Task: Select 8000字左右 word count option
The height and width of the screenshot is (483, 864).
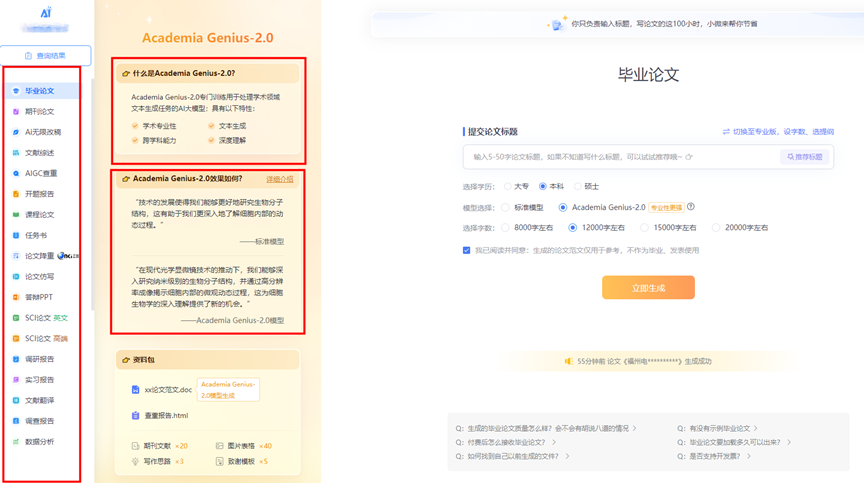Action: tap(505, 227)
